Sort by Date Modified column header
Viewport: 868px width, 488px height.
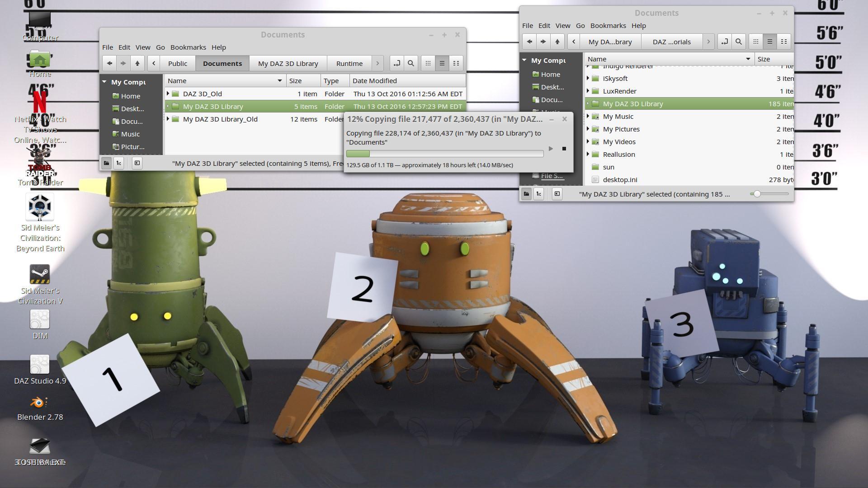coord(374,81)
